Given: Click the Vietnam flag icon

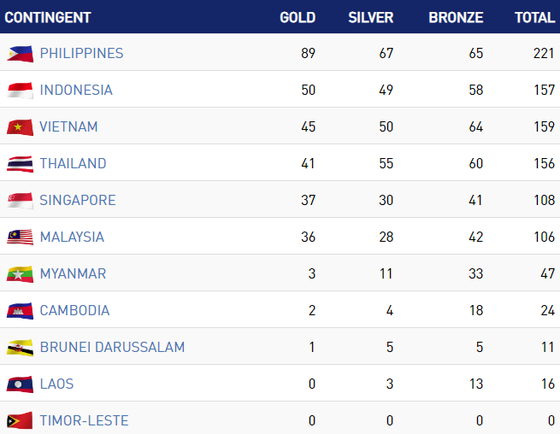Looking at the screenshot, I should [x=20, y=127].
